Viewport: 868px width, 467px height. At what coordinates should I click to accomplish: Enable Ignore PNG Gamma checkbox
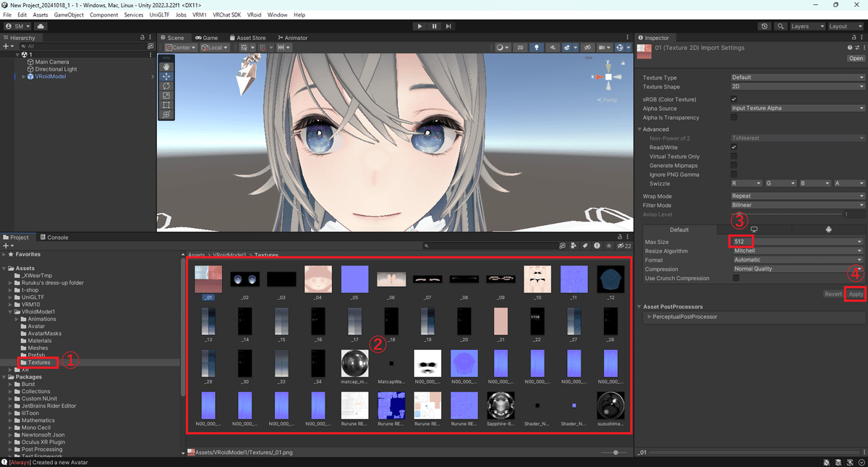[x=734, y=174]
